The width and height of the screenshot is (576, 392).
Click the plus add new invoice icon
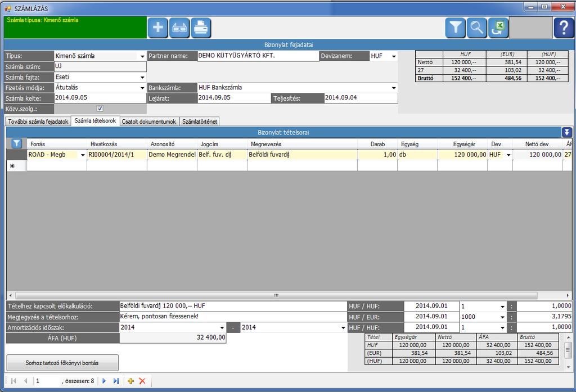point(157,28)
